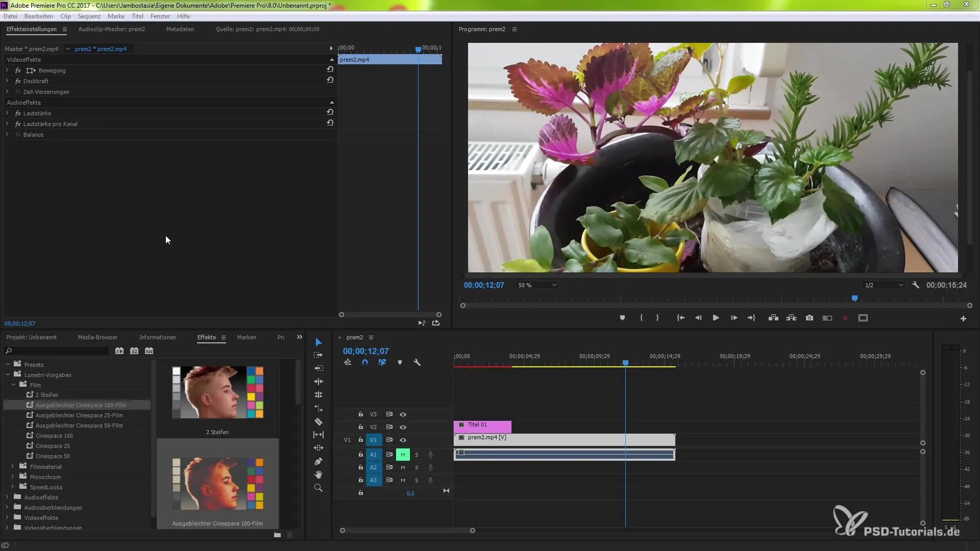Add marker in timeline header

click(400, 362)
